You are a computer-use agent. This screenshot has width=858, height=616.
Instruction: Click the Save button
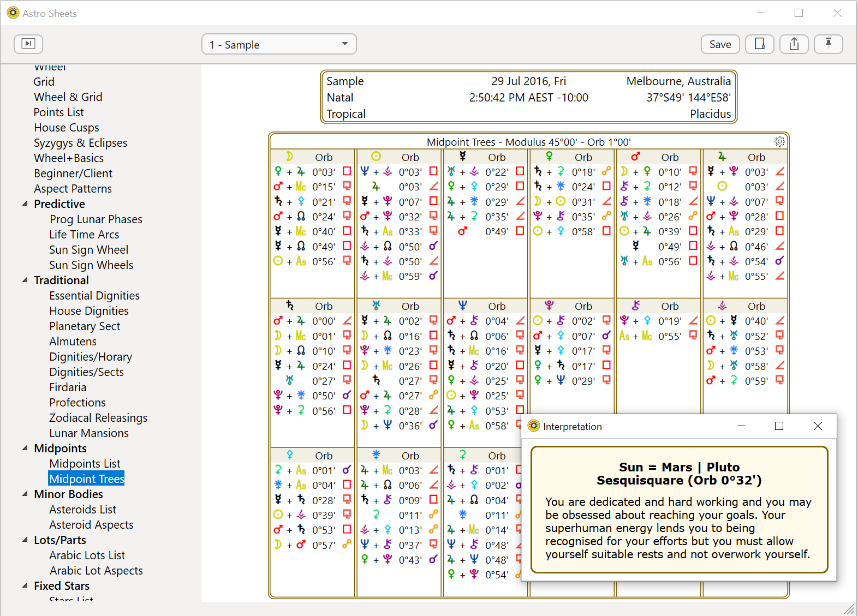(720, 44)
